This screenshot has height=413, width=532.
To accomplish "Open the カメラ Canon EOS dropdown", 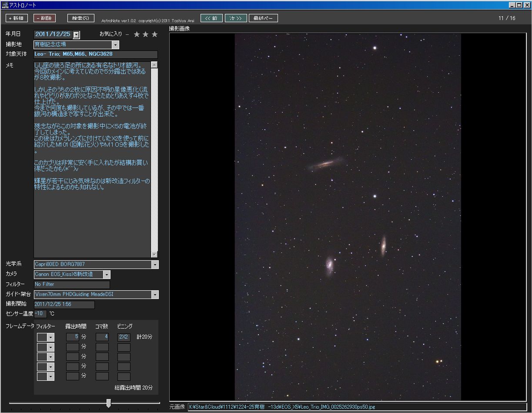I will click(x=107, y=275).
